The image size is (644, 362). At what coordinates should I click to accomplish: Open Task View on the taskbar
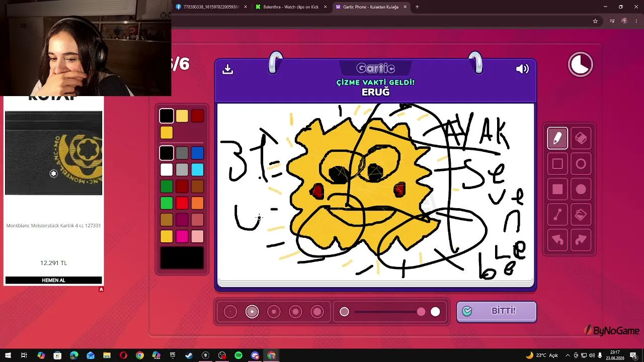pos(24,355)
